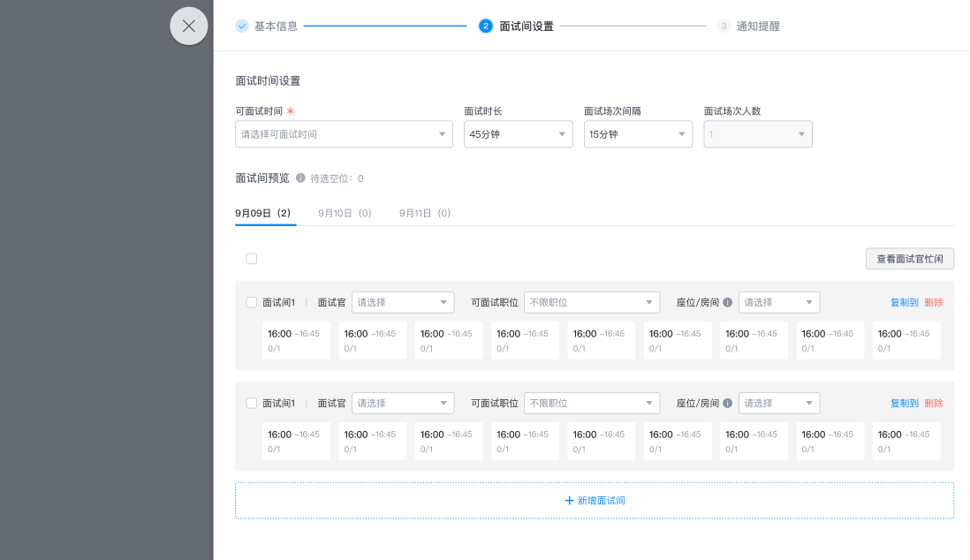Check the second 面试间1 checkbox

point(252,403)
